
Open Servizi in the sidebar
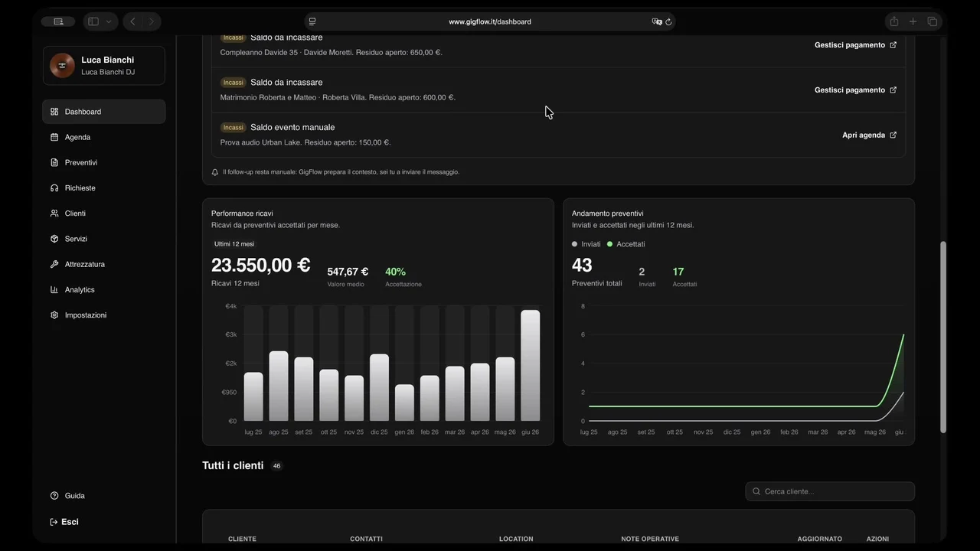coord(103,239)
